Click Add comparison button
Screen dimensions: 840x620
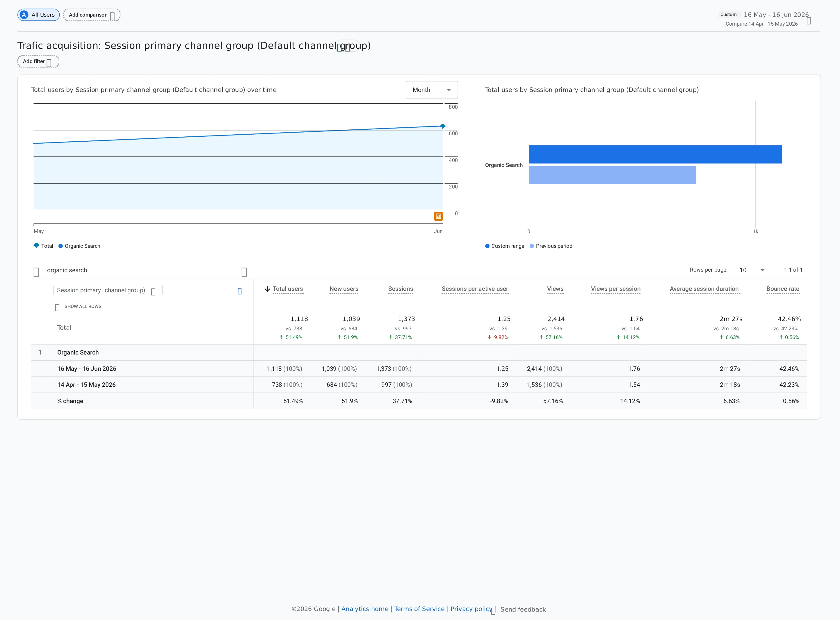point(92,15)
